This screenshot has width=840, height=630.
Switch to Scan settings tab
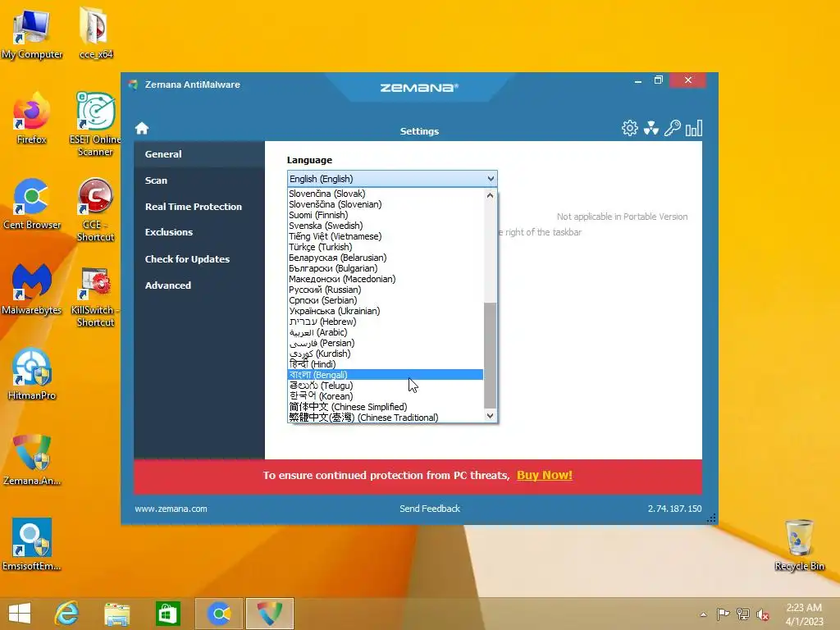point(199,180)
